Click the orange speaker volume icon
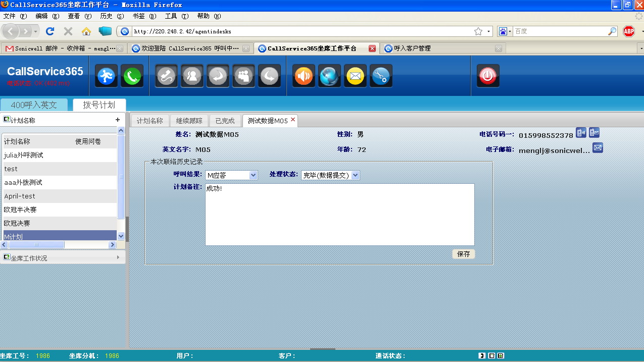The image size is (644, 362). pos(304,76)
